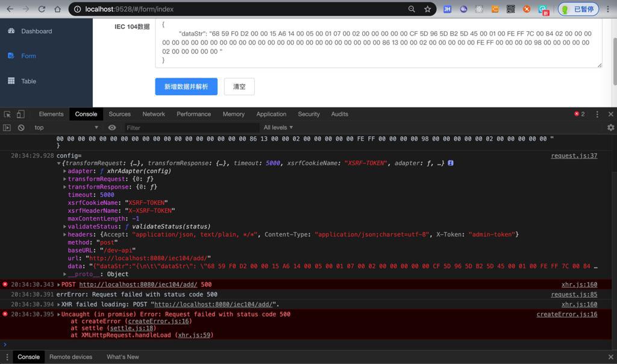Open the browser home page
The width and height of the screenshot is (617, 364).
tap(57, 9)
